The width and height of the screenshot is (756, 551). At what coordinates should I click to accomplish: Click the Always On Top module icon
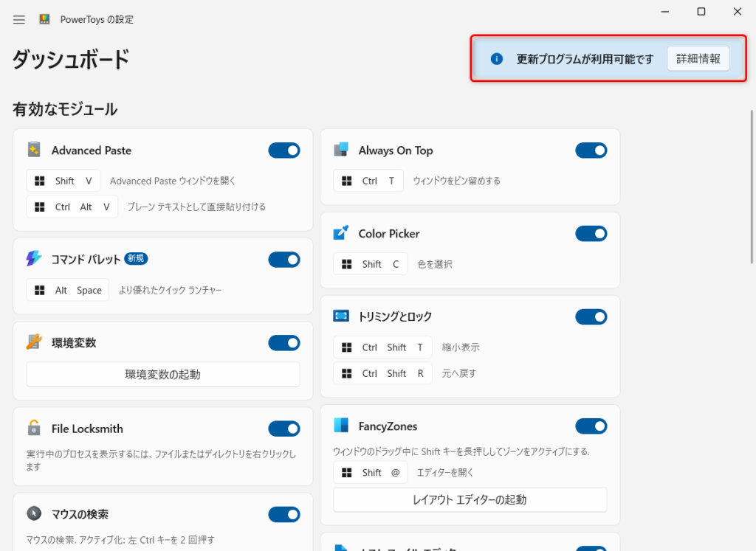coord(341,150)
